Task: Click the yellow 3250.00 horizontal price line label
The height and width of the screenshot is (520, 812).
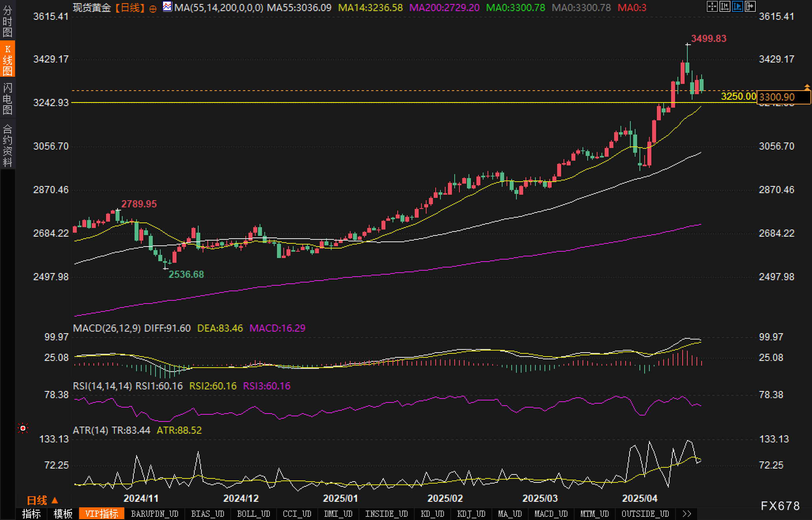Action: pyautogui.click(x=738, y=96)
